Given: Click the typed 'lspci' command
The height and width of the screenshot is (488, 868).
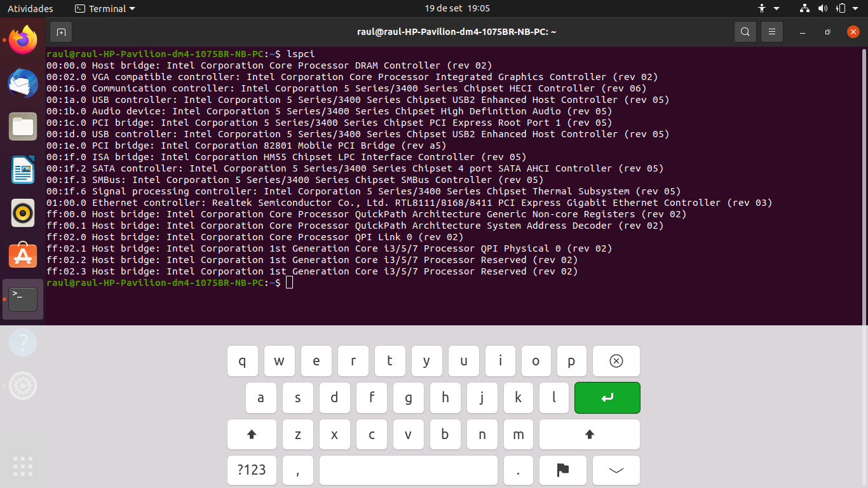Looking at the screenshot, I should [x=301, y=54].
